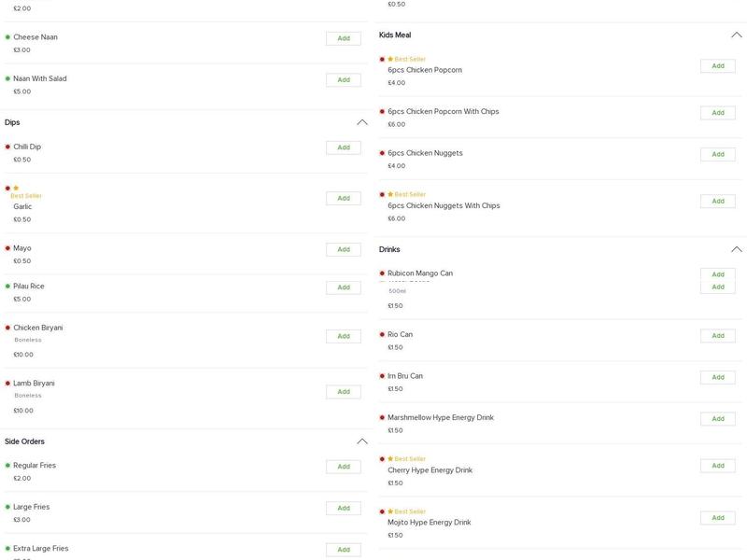The width and height of the screenshot is (747, 560).
Task: Click the green dot beside Regular Fries
Action: click(x=7, y=465)
